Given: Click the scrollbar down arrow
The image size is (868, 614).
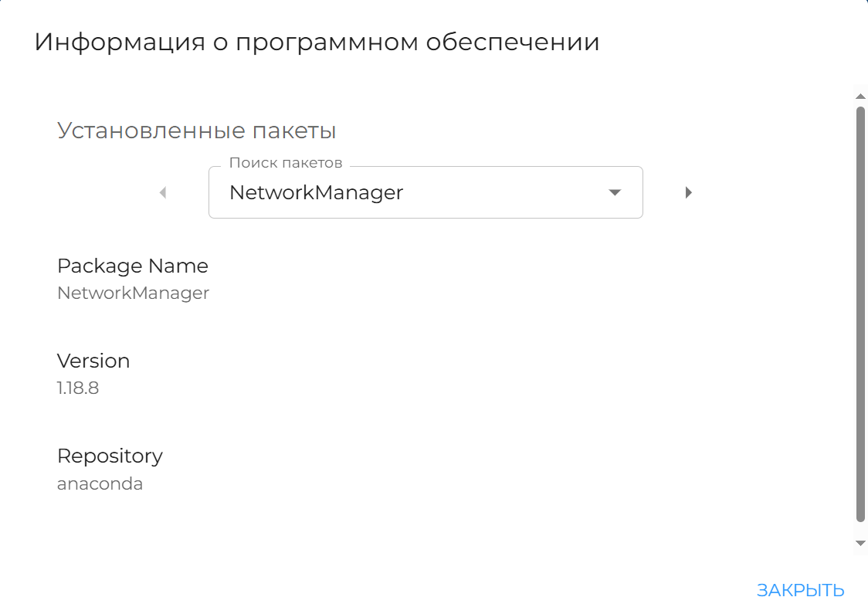Looking at the screenshot, I should (x=860, y=541).
